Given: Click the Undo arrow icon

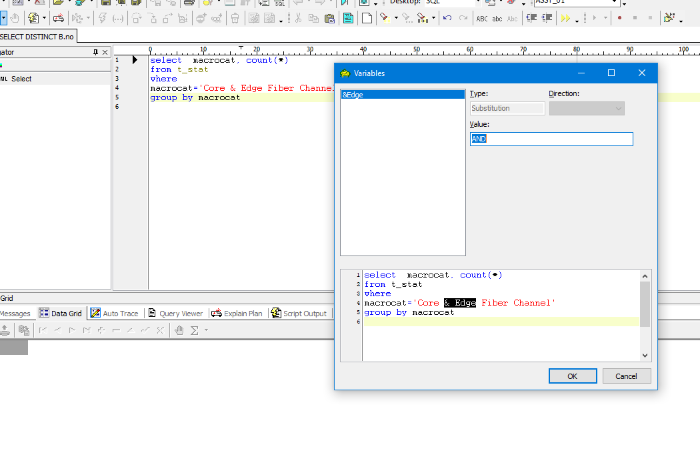Looking at the screenshot, I should 447,18.
